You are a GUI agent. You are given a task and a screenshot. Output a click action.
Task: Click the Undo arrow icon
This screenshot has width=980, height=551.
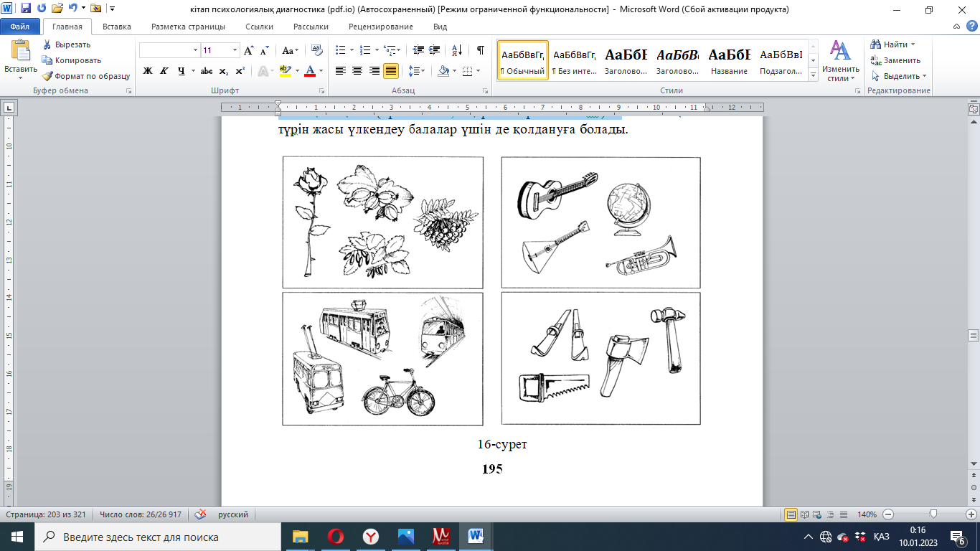pyautogui.click(x=73, y=9)
